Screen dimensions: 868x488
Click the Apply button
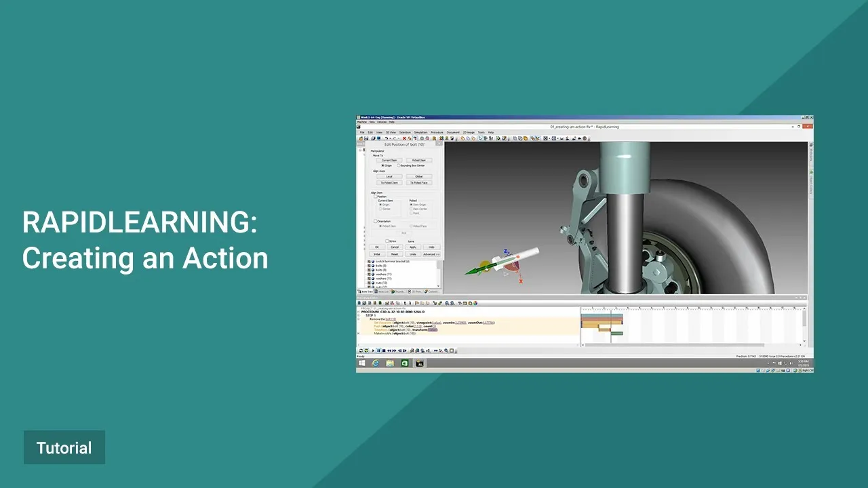413,247
